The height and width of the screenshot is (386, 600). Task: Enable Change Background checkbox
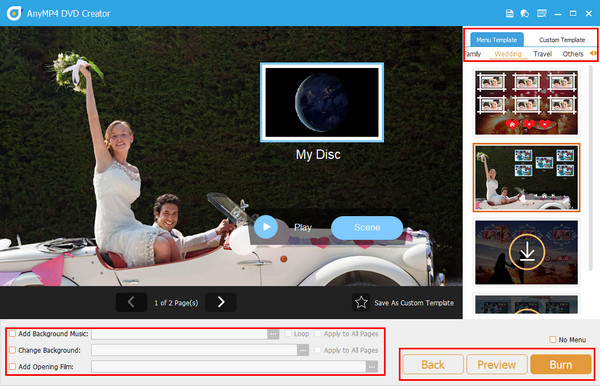(x=13, y=350)
